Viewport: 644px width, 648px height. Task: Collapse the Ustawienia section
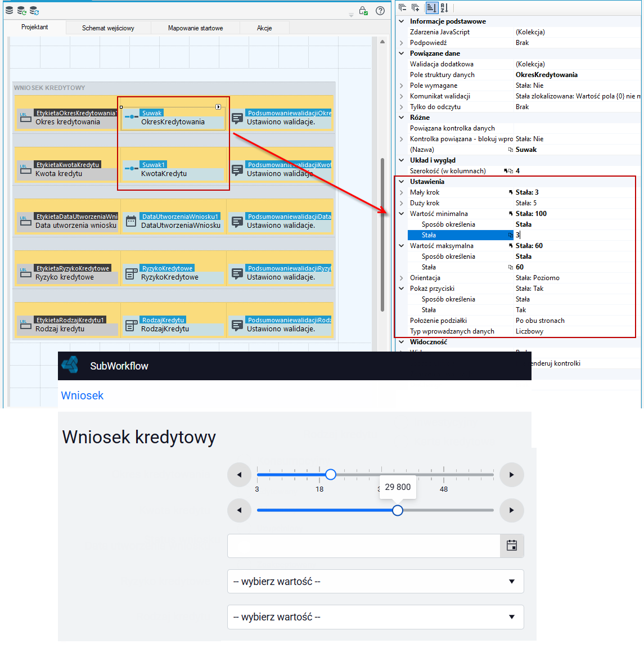[x=402, y=182]
